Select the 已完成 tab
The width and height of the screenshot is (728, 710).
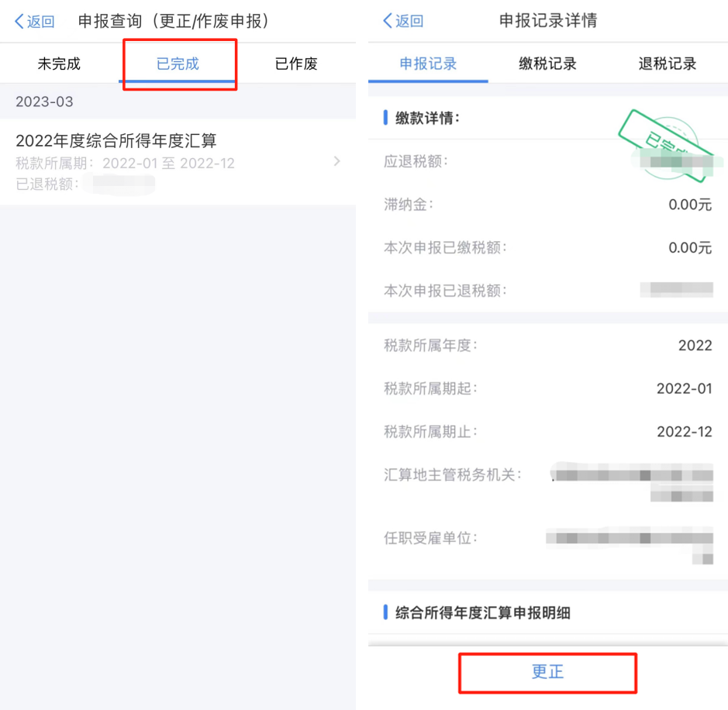point(178,64)
